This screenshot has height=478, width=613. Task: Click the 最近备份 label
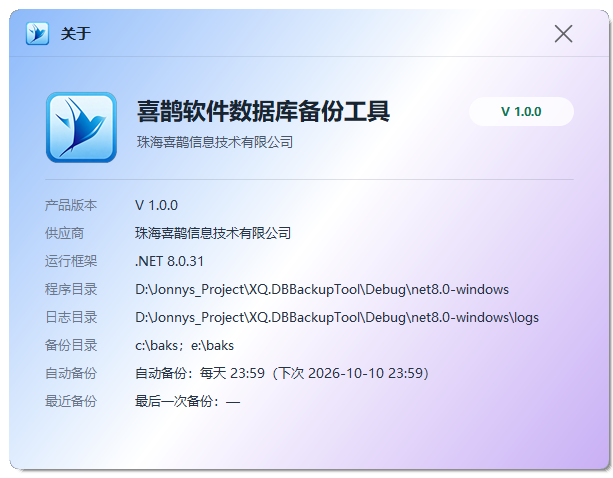(71, 401)
